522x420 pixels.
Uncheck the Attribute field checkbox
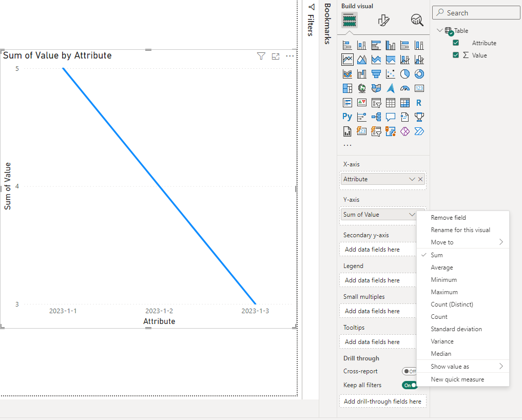pyautogui.click(x=456, y=43)
